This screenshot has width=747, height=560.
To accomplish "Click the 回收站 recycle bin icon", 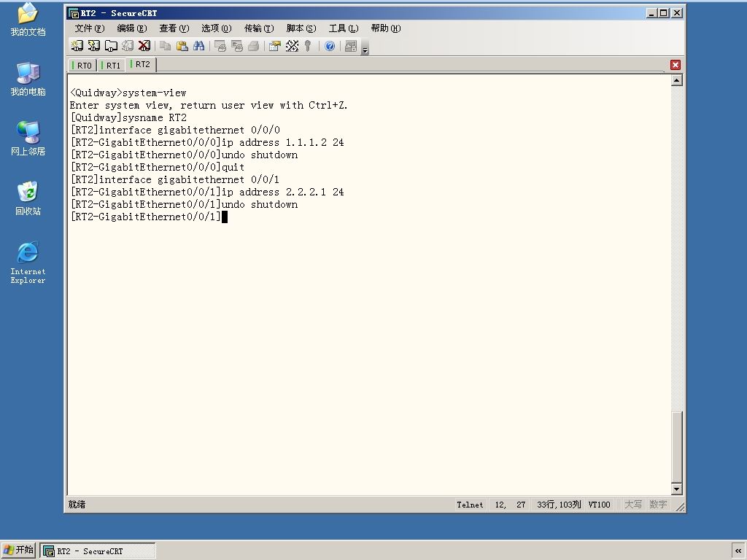I will point(28,198).
